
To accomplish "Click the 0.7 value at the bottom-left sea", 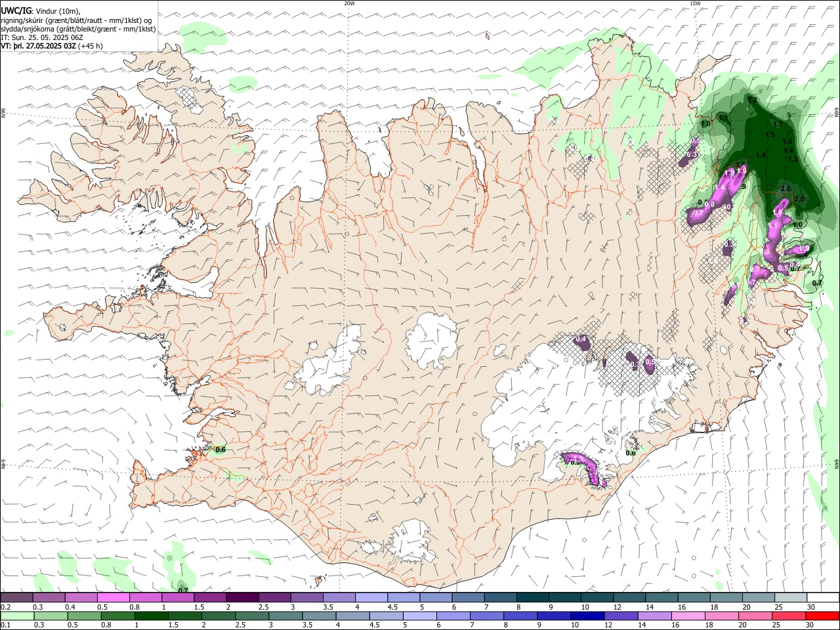I will 183,590.
